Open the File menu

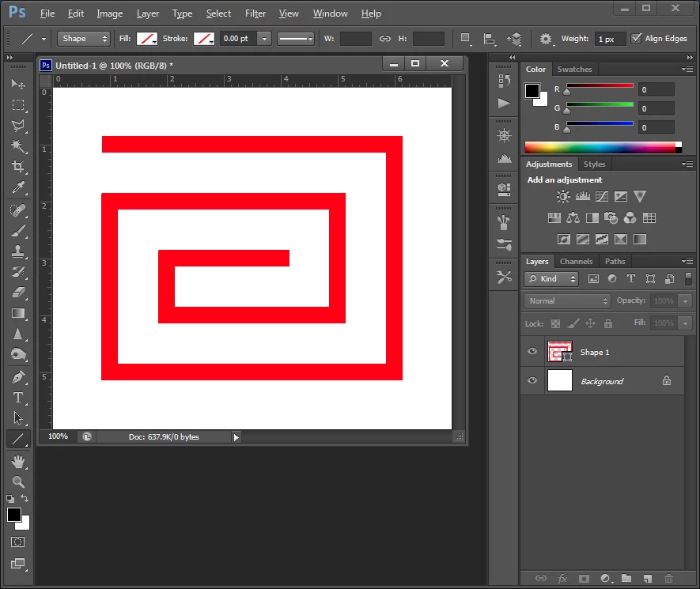pos(47,13)
